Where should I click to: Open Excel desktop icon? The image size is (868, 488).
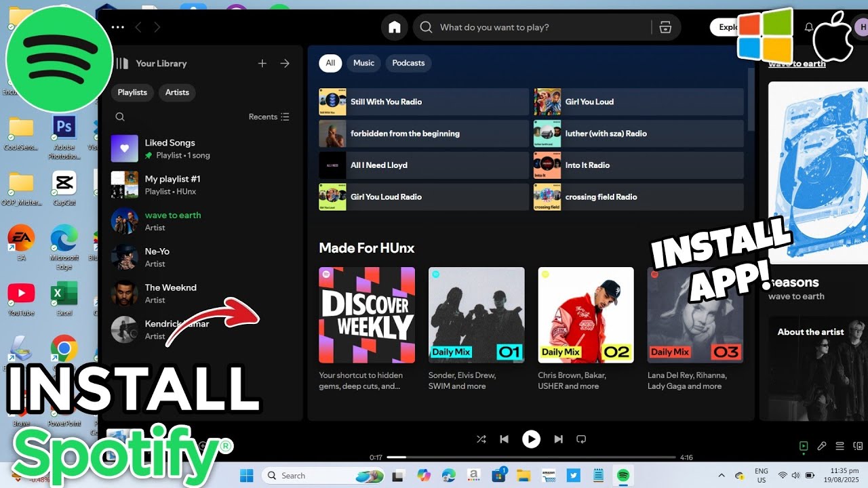pyautogui.click(x=64, y=299)
